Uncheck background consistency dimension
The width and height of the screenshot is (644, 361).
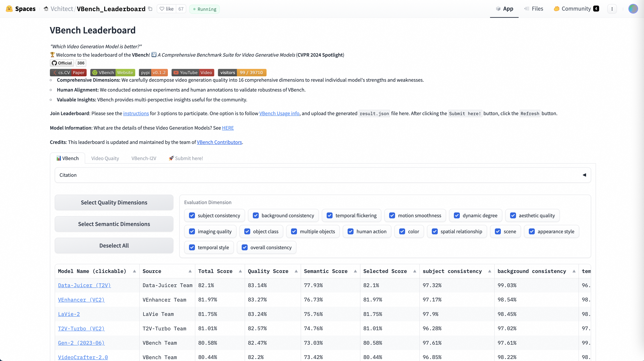click(256, 216)
